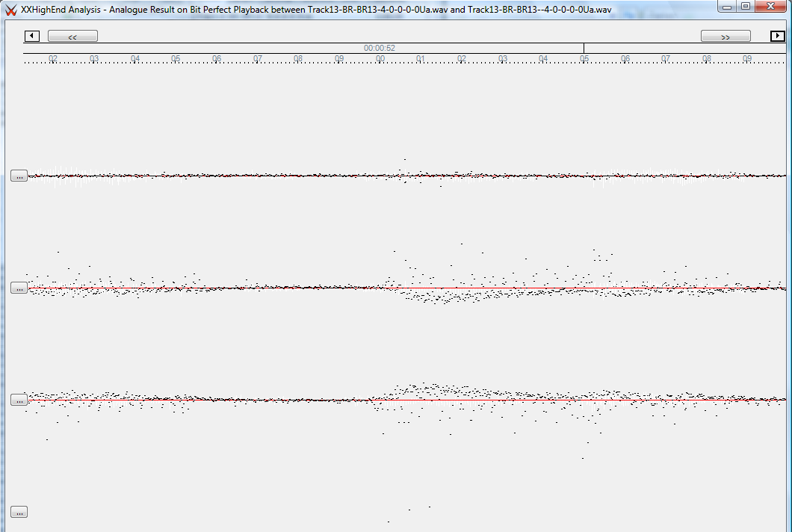792x532 pixels.
Task: Maximize the XXHighEnd Analysis window
Action: [x=746, y=7]
